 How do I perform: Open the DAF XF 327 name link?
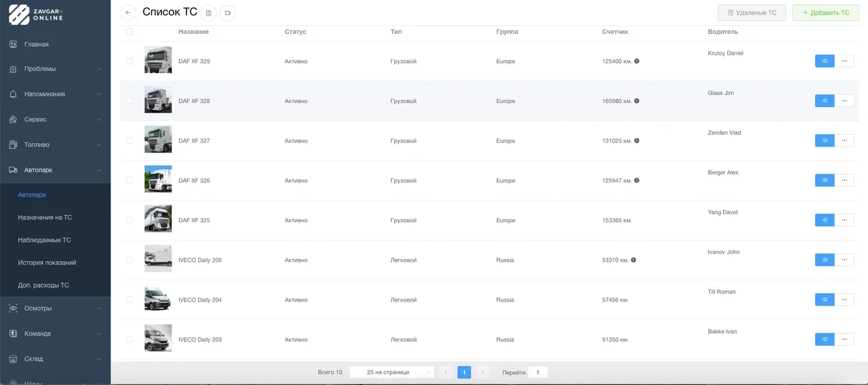point(194,141)
